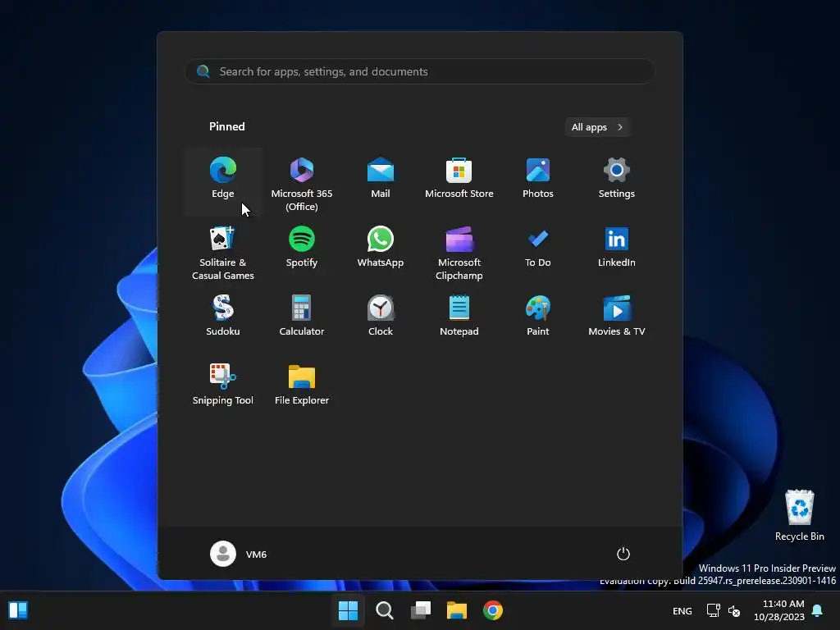840x630 pixels.
Task: Start Solitaire & Casual Games
Action: tap(223, 252)
